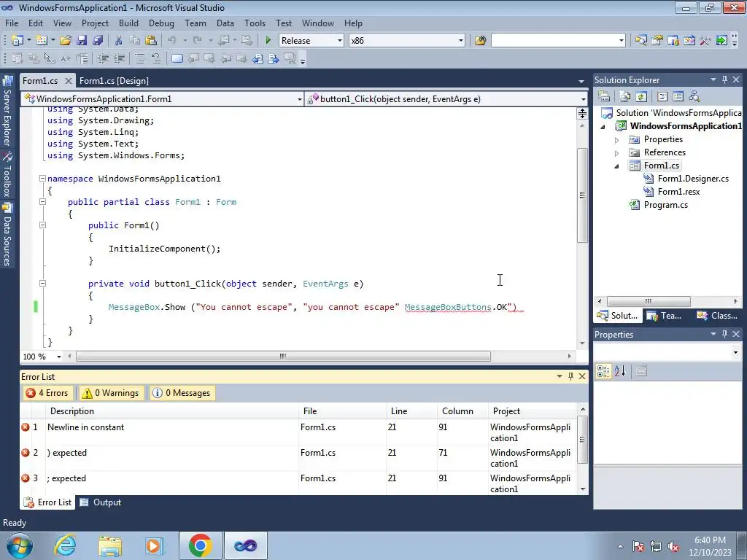
Task: Switch to the Output tab
Action: pyautogui.click(x=101, y=502)
